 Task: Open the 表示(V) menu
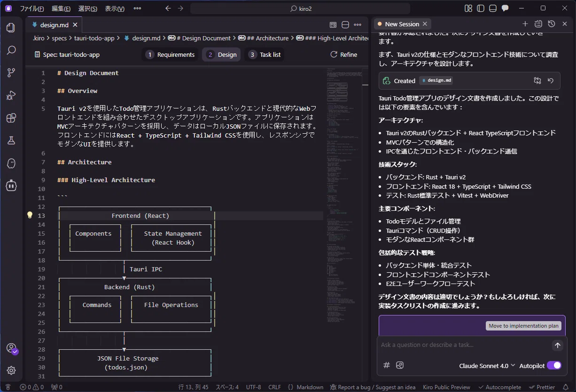point(115,8)
